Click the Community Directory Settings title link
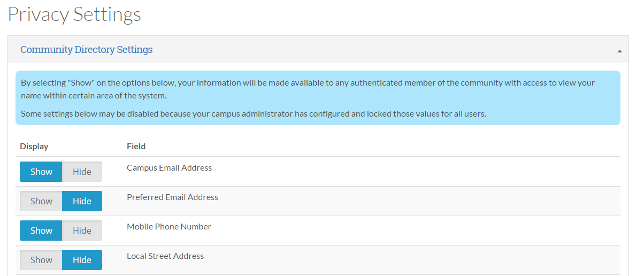644x276 pixels. pos(86,50)
